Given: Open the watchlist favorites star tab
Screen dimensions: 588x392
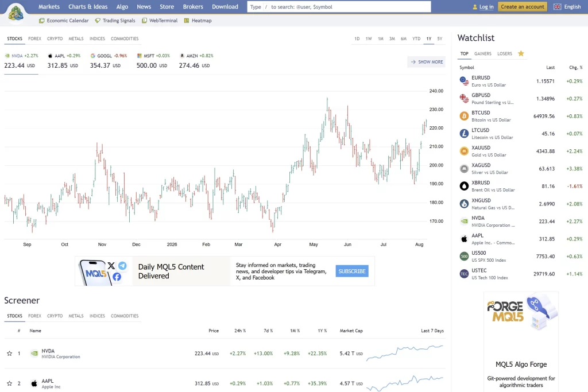Looking at the screenshot, I should (521, 53).
